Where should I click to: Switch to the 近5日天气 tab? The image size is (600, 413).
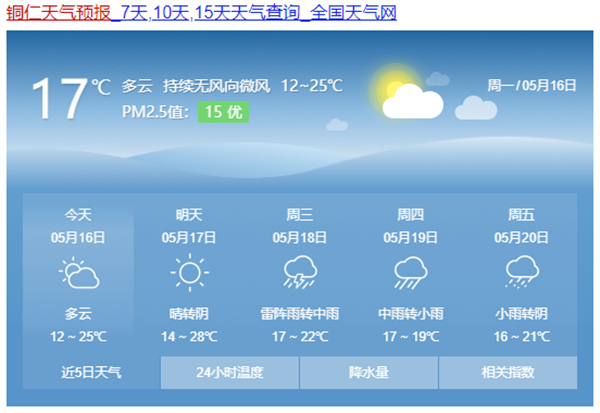[91, 372]
